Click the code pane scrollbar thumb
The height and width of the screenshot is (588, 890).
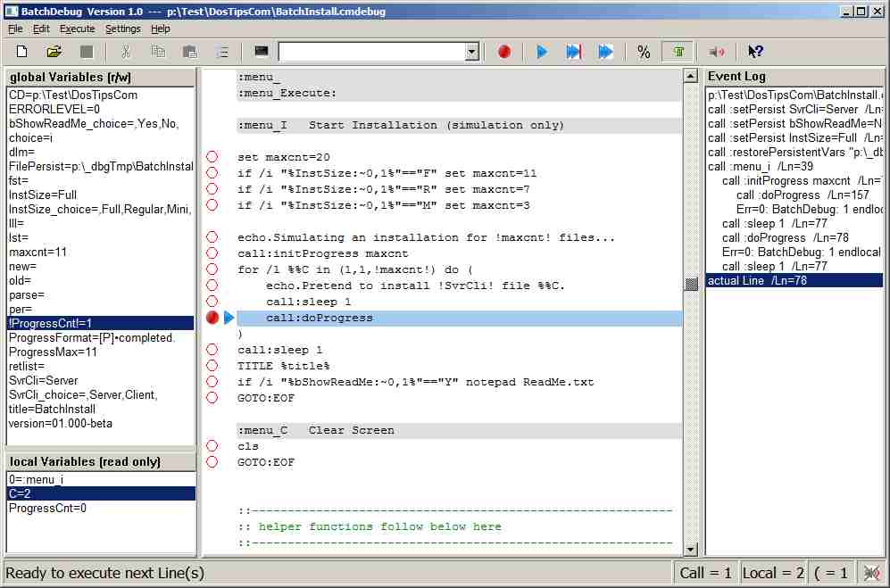tap(690, 284)
